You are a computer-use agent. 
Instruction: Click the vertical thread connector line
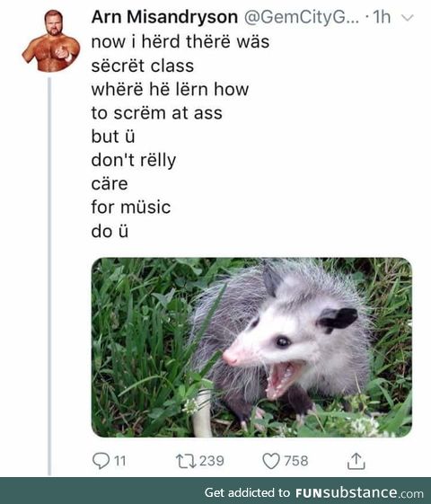point(49,277)
